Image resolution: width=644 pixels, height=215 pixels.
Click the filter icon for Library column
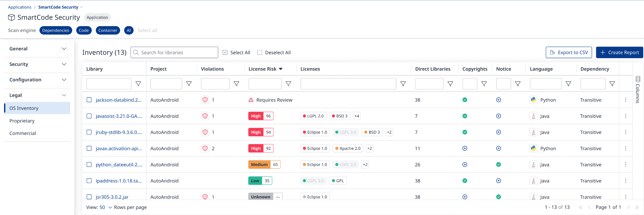tap(138, 84)
